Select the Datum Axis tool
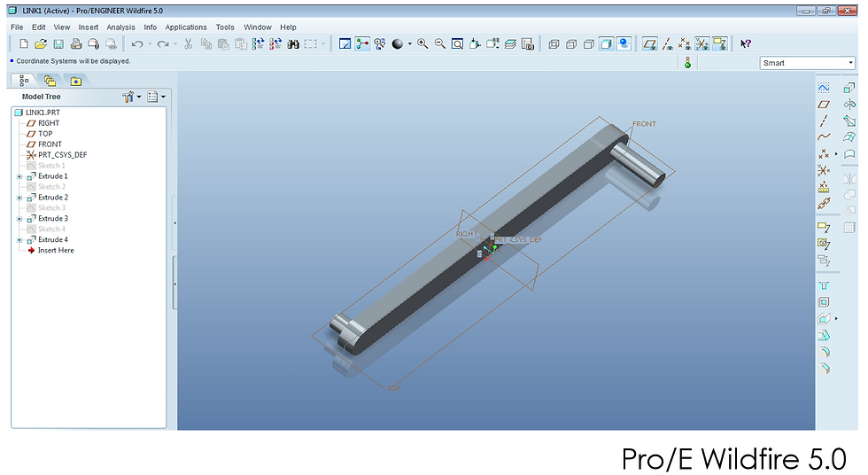This screenshot has height=475, width=868. pos(824,121)
